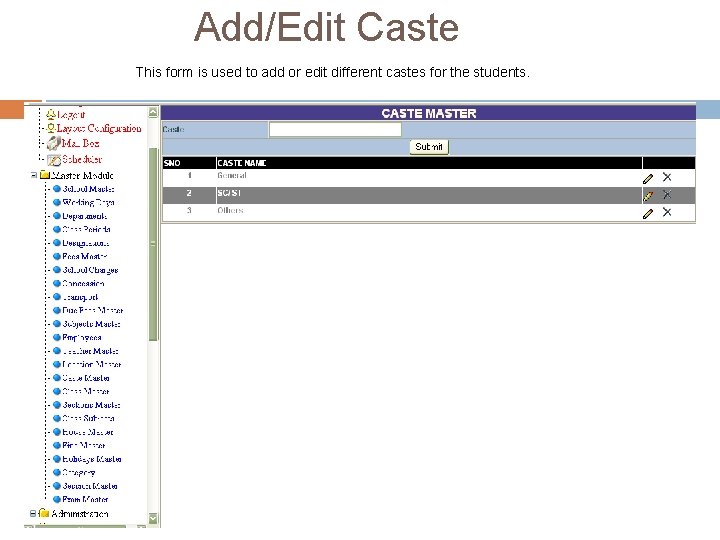Select Working Days in the tree
Viewport: 720px width, 540px height.
(88, 202)
